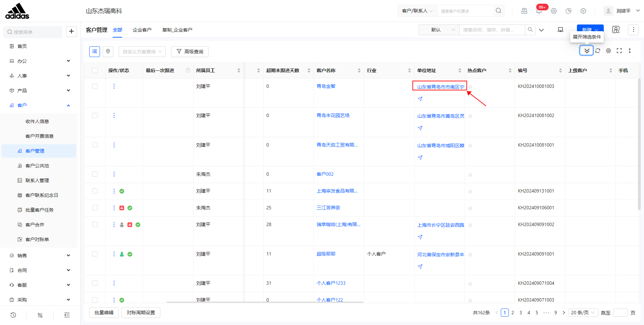Switch to the 企业客户 tab
This screenshot has height=325, width=644.
142,30
